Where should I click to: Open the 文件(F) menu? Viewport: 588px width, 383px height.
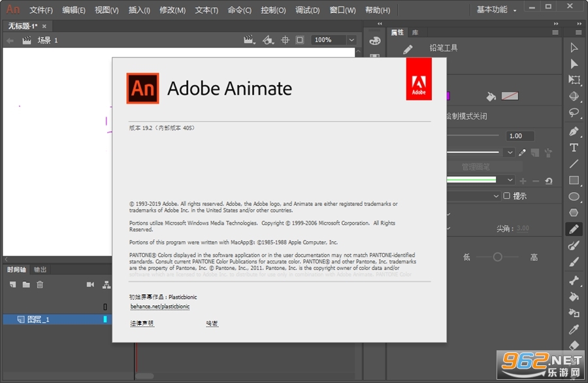[x=41, y=10]
